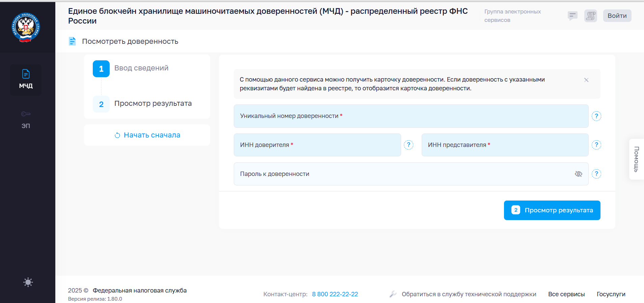The width and height of the screenshot is (644, 303).
Task: Open Группа электронных сервисов menu
Action: coord(512,16)
